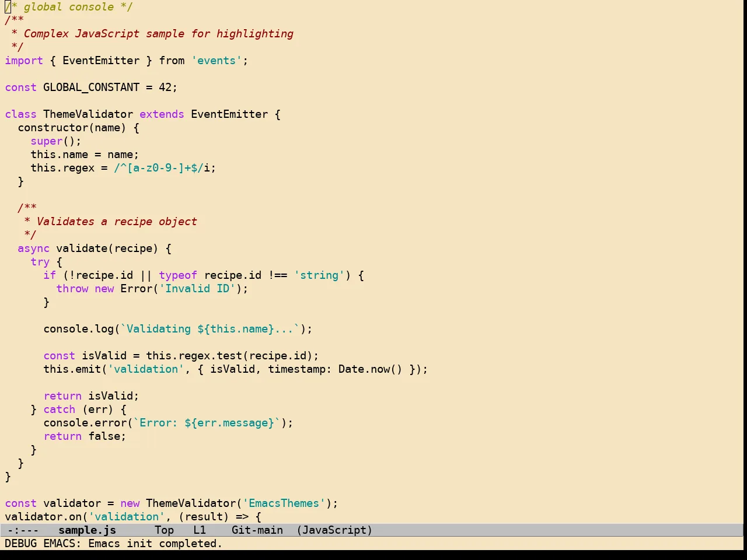The height and width of the screenshot is (560, 747).
Task: Click the 'catch' keyword
Action: 59,409
